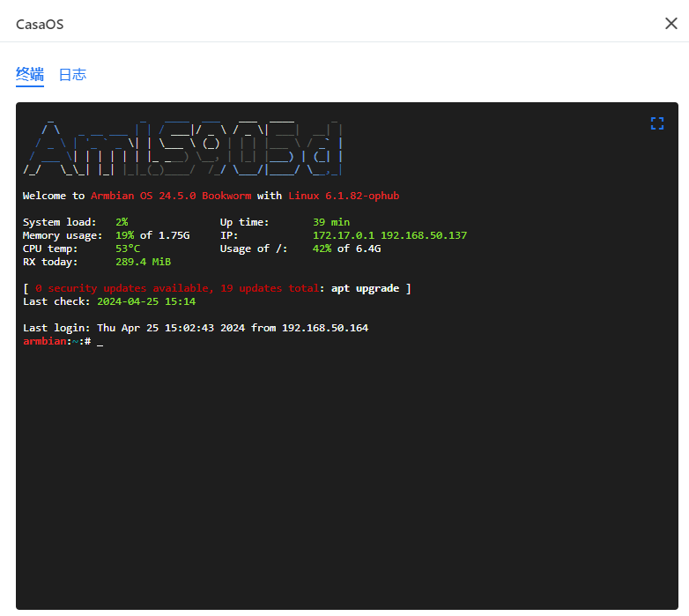Click the RX today 289.4 MiB value

click(143, 262)
